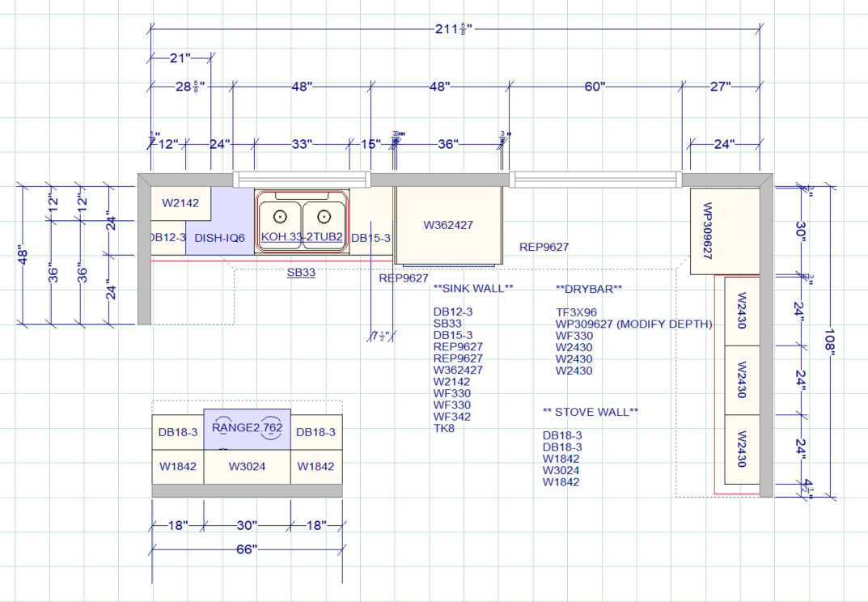The height and width of the screenshot is (602, 868).
Task: Click the underlined SB33 label
Action: pos(301,273)
